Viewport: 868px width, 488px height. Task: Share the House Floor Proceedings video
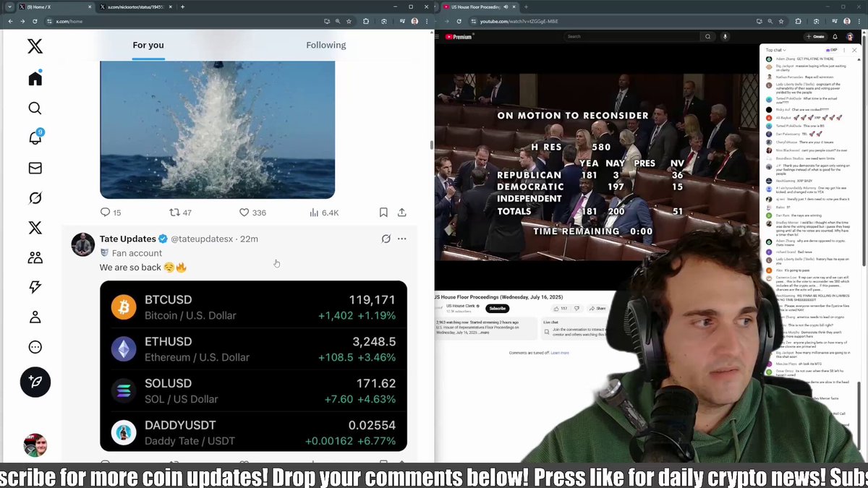(x=597, y=308)
